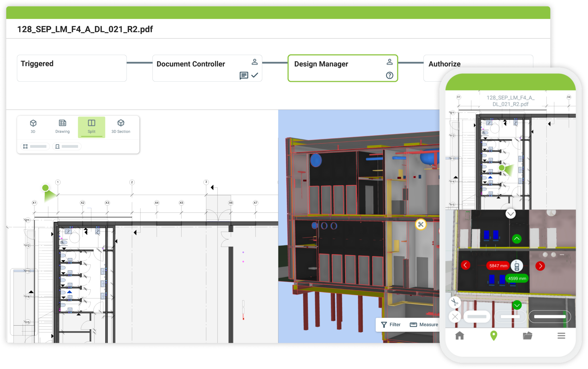Tap the middle outlined pill button on phone
This screenshot has height=369, width=588.
(x=510, y=317)
